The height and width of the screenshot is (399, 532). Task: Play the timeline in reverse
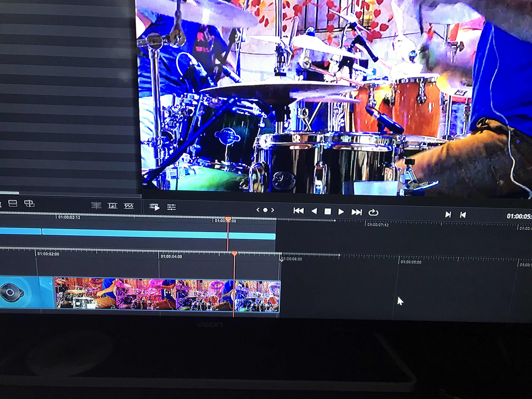click(x=314, y=211)
